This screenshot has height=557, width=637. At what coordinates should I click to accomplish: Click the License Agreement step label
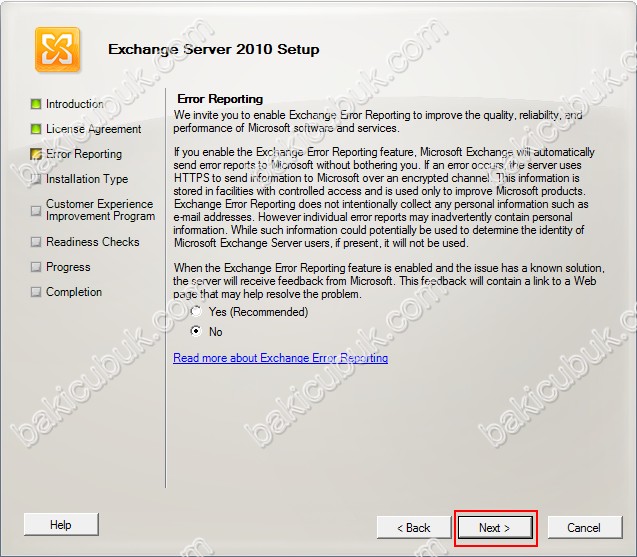pyautogui.click(x=93, y=129)
